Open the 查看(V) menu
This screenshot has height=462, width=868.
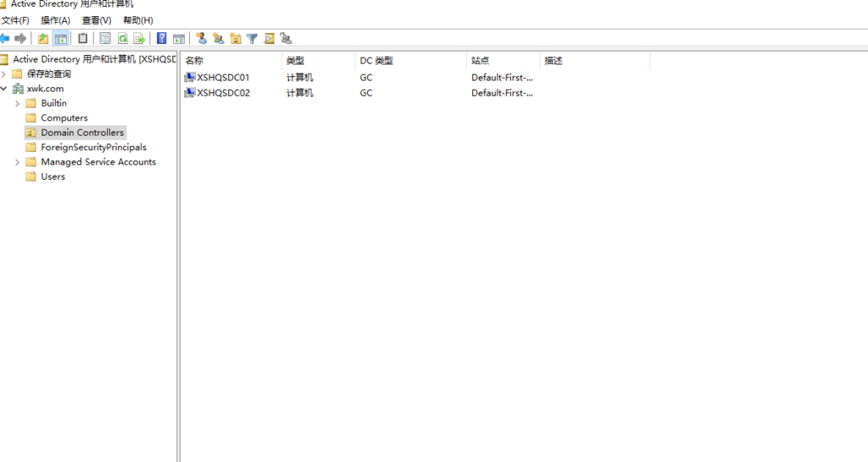(97, 20)
